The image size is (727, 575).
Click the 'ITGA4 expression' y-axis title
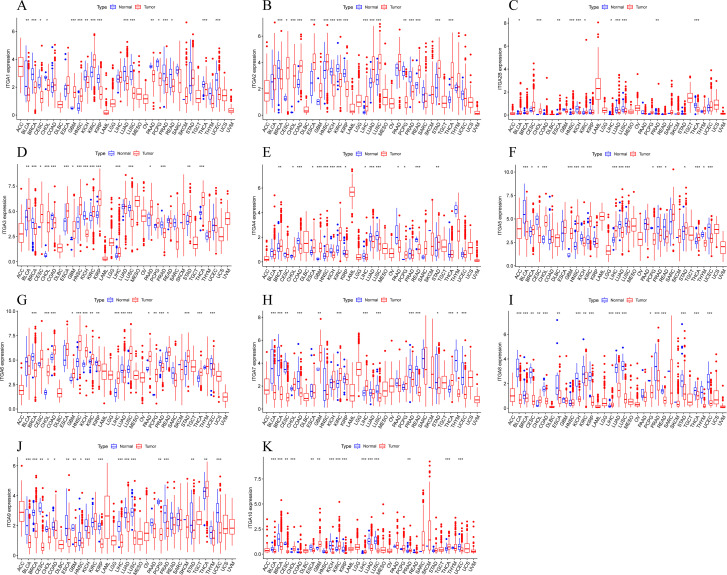(x=255, y=214)
